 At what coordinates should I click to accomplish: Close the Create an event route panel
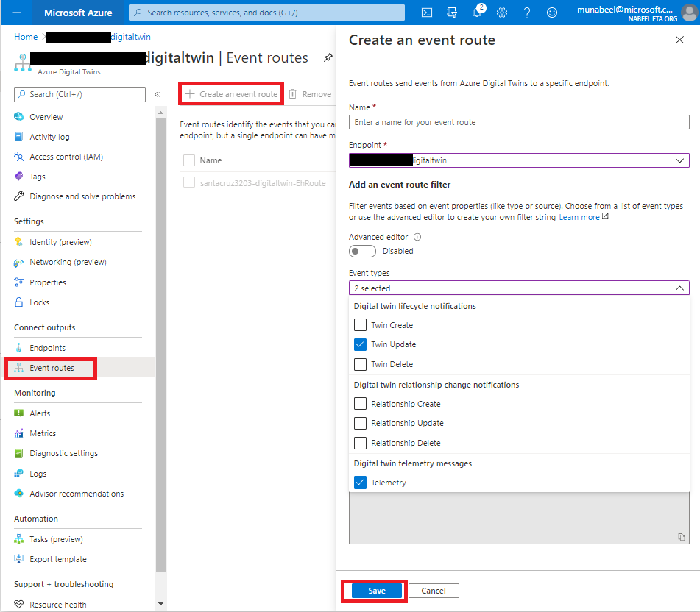(679, 40)
